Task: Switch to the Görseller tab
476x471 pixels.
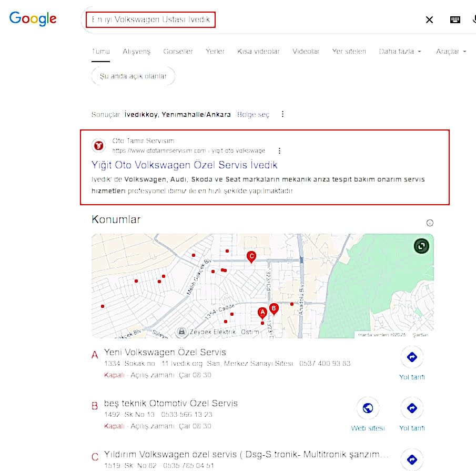Action: (x=178, y=52)
